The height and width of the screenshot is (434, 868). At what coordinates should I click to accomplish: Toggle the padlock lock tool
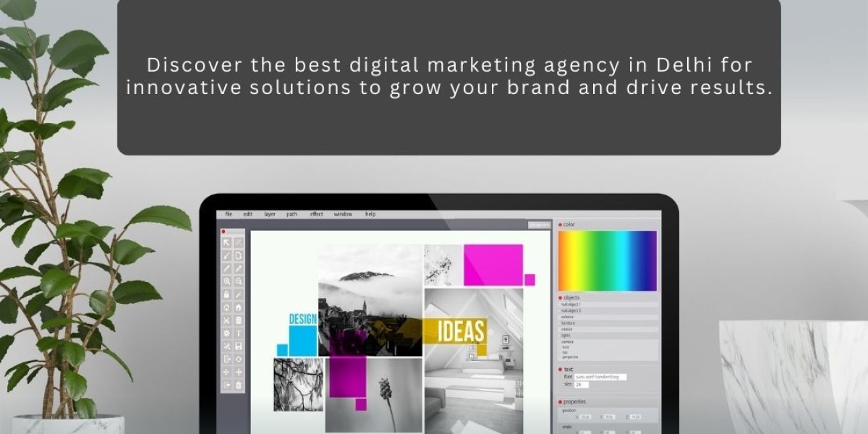click(226, 294)
